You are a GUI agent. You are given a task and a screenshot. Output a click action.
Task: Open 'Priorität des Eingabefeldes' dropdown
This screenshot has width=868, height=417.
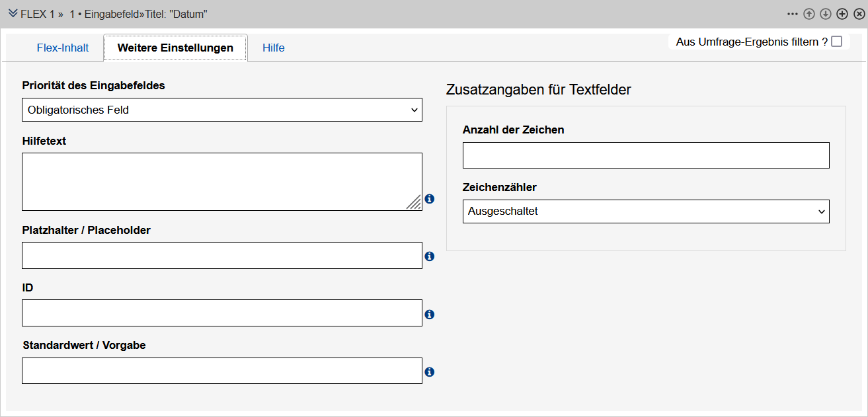221,110
